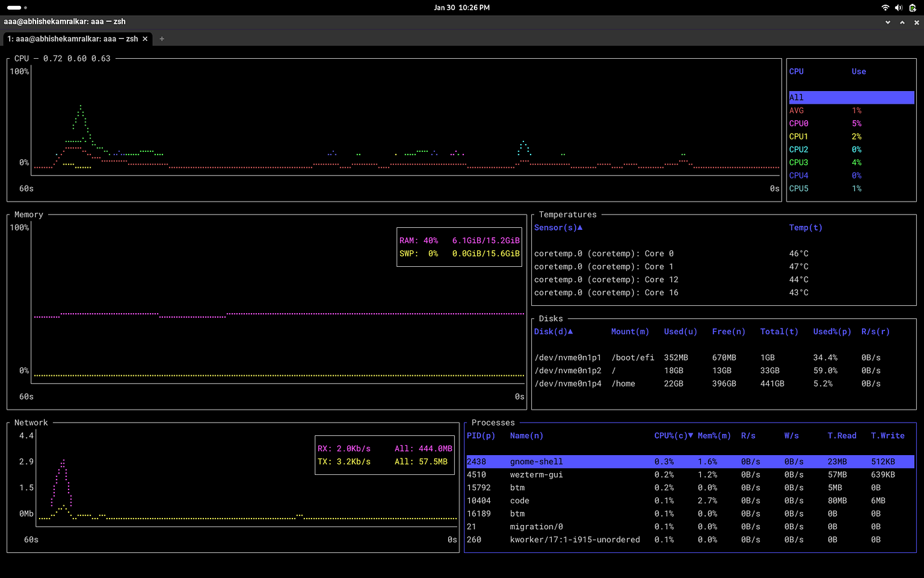
Task: Click the RX 2.0Kb/s network legend entry
Action: pyautogui.click(x=385, y=449)
